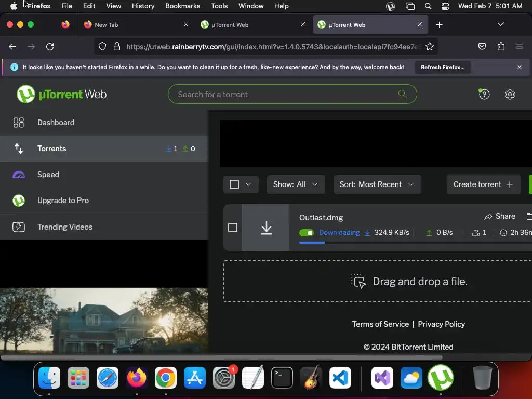Open the Firefox extensions puzzle icon
532x399 pixels.
pyautogui.click(x=501, y=46)
